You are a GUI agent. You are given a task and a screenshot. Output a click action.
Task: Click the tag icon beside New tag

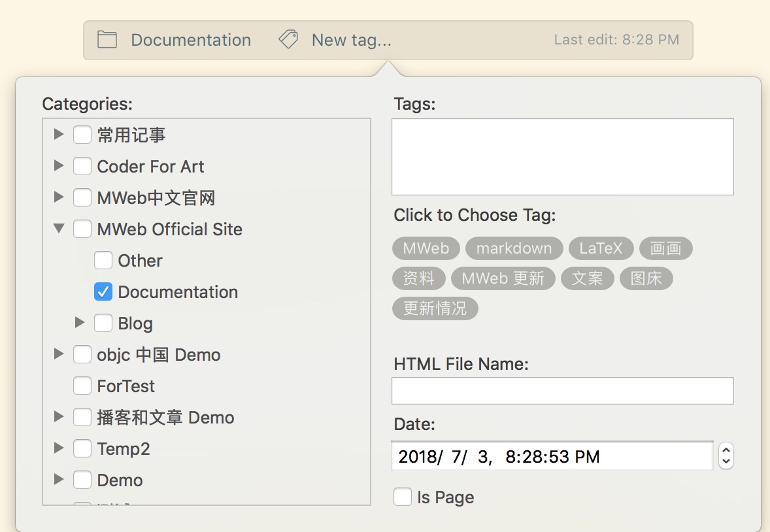288,40
